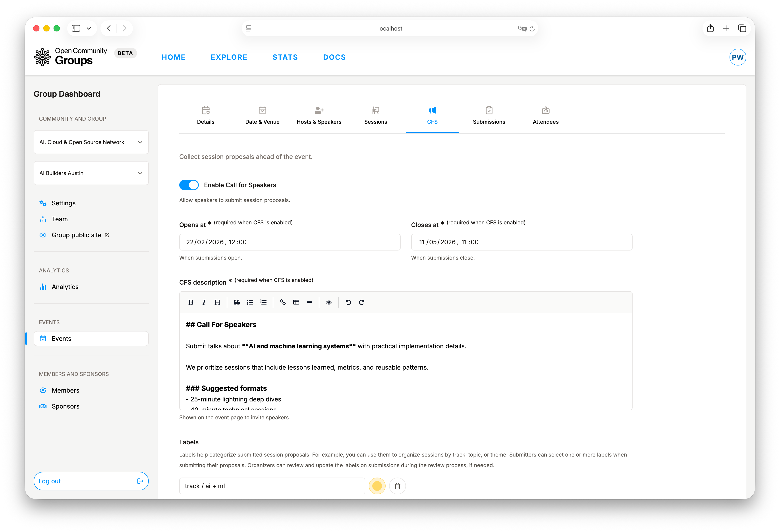View the Attendees tab

(546, 116)
